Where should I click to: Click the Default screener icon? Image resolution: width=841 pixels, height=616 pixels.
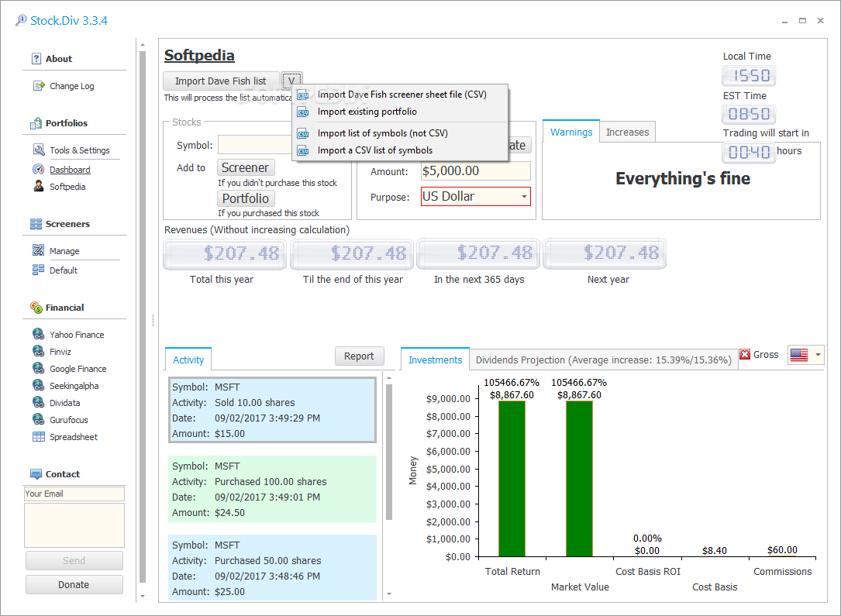[39, 270]
